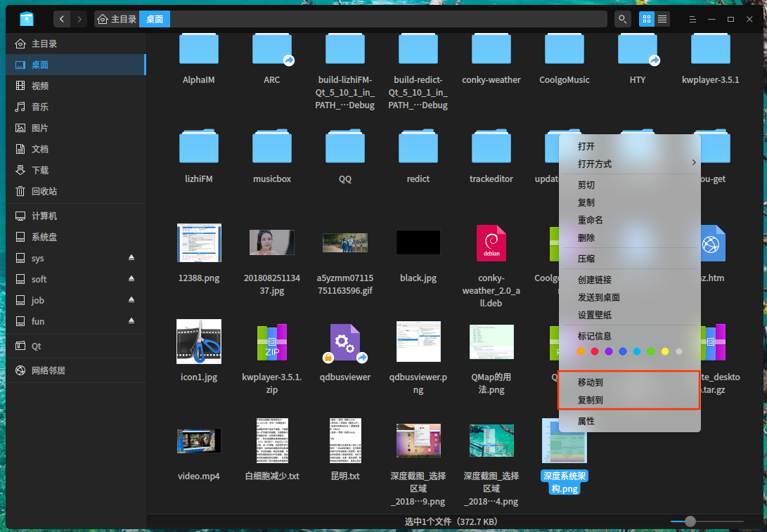Eject the fun volume in the sidebar
The height and width of the screenshot is (532, 767).
(x=131, y=321)
